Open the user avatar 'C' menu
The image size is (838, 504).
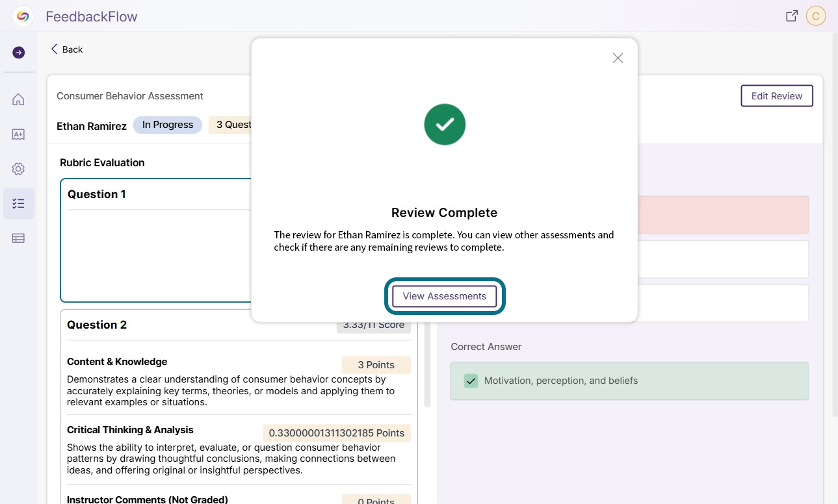point(816,16)
